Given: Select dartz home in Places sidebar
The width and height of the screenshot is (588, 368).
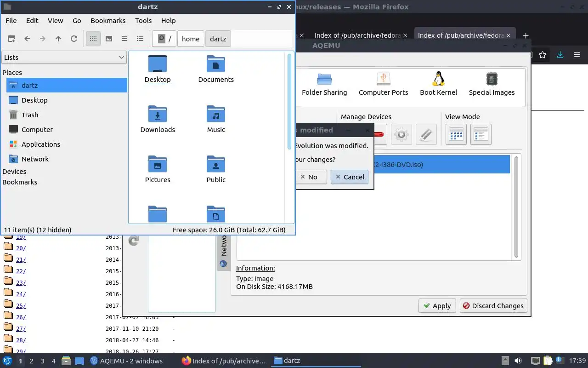Looking at the screenshot, I should [x=67, y=86].
